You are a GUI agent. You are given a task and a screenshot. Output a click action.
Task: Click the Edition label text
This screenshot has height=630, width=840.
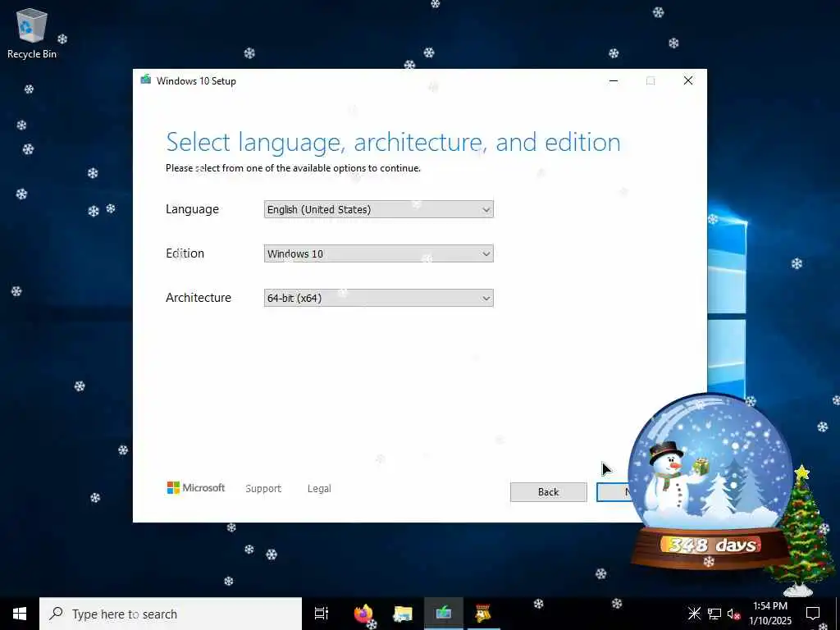(185, 253)
